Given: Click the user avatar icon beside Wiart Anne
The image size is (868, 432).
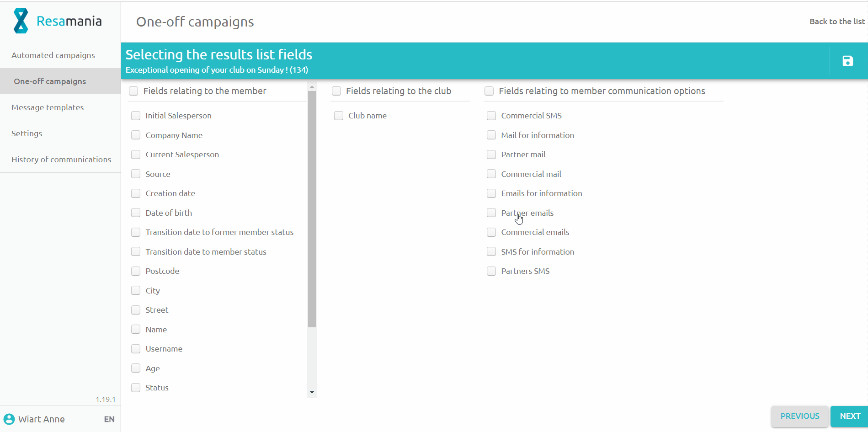Looking at the screenshot, I should [x=9, y=419].
